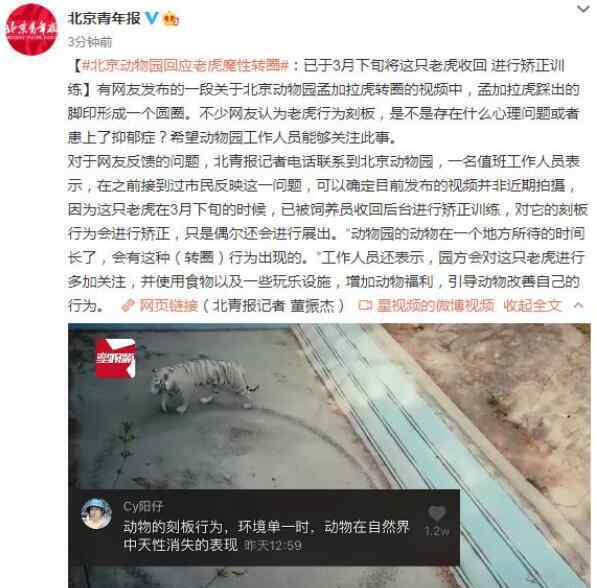Click the upward caret beside 收起全文
This screenshot has width=597, height=588.
578,305
